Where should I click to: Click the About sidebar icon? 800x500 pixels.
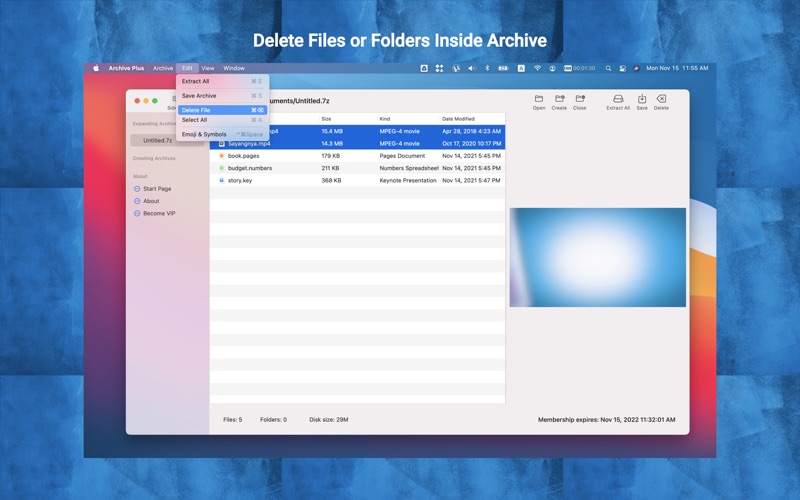pyautogui.click(x=137, y=201)
